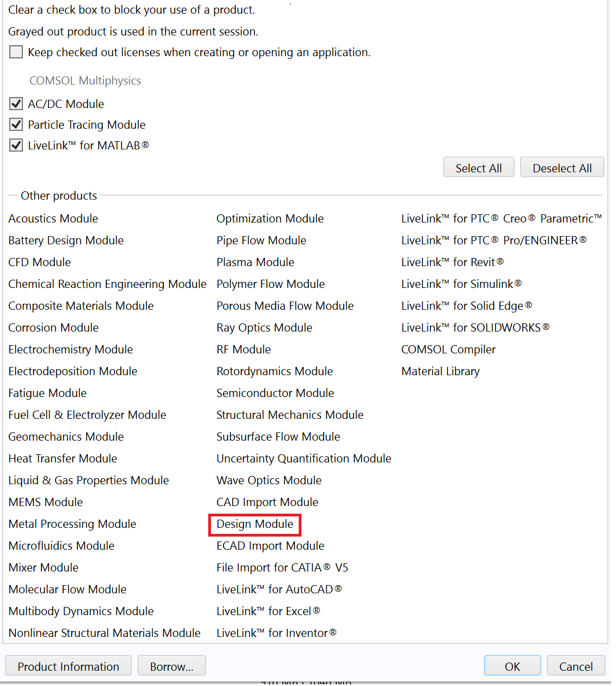Click the COMSOL Compiler entry

448,350
